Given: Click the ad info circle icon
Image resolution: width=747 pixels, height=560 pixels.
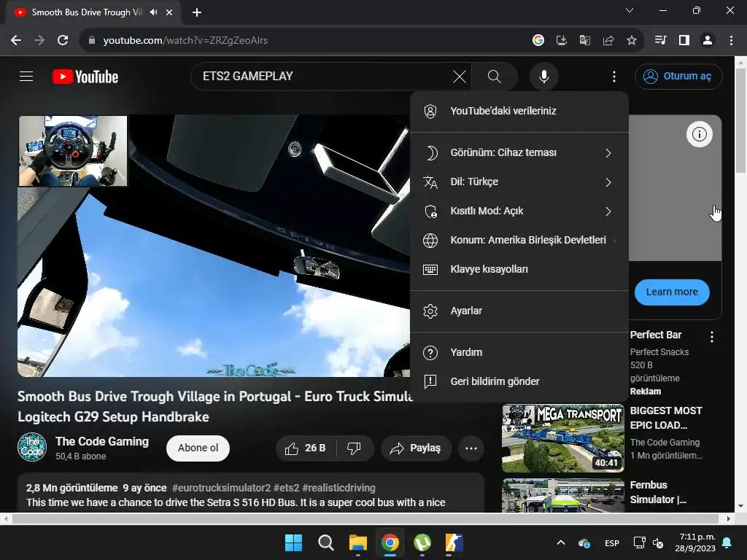Looking at the screenshot, I should (699, 134).
